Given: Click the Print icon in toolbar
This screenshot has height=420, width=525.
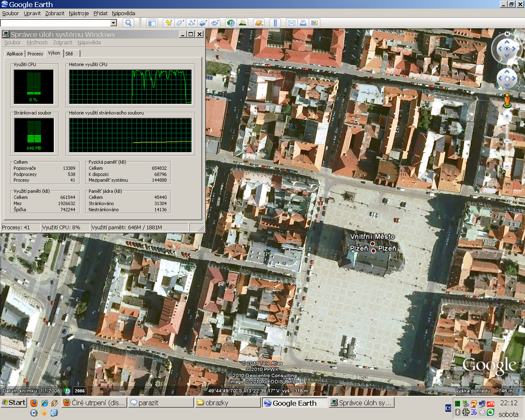Looking at the screenshot, I should 303,23.
